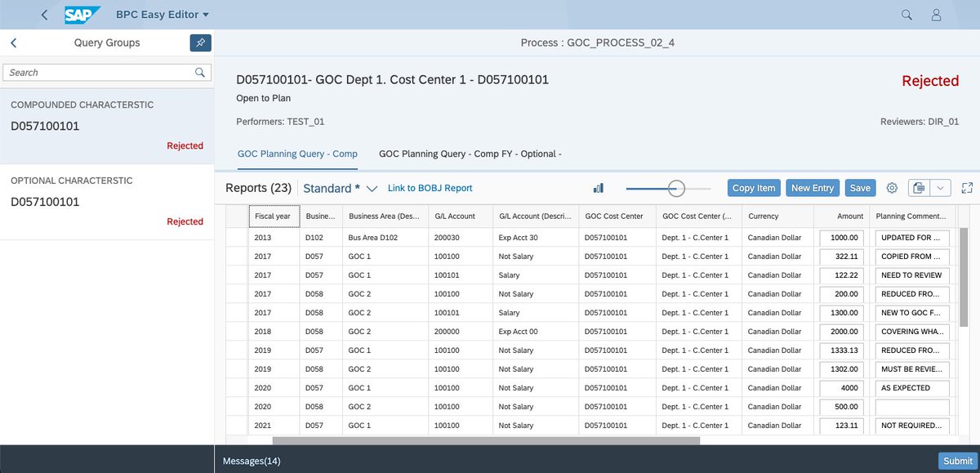This screenshot has height=473, width=980.
Task: Submit the process
Action: (957, 461)
